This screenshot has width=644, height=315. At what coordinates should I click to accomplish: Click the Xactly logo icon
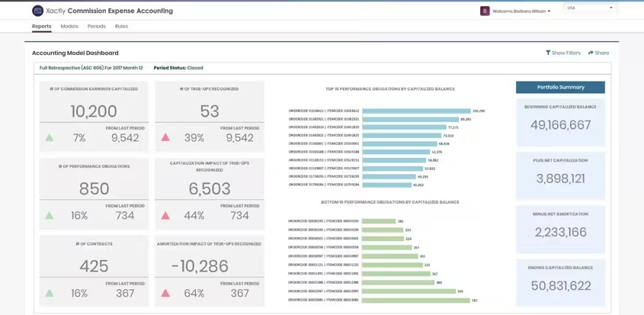pyautogui.click(x=38, y=11)
